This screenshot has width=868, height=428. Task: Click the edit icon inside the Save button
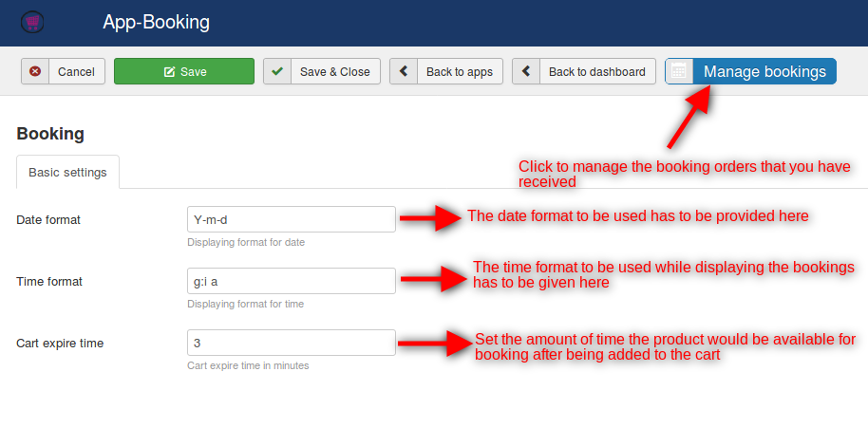point(169,72)
